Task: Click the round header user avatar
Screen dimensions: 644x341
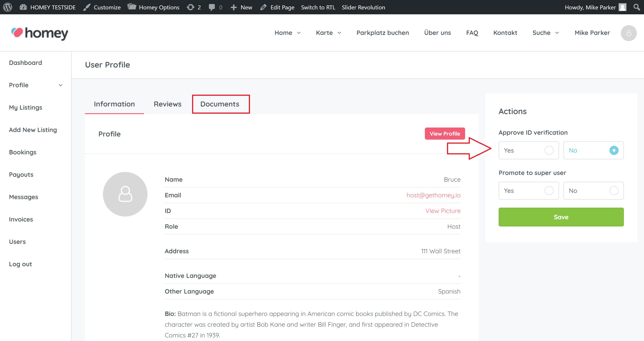Action: (629, 33)
